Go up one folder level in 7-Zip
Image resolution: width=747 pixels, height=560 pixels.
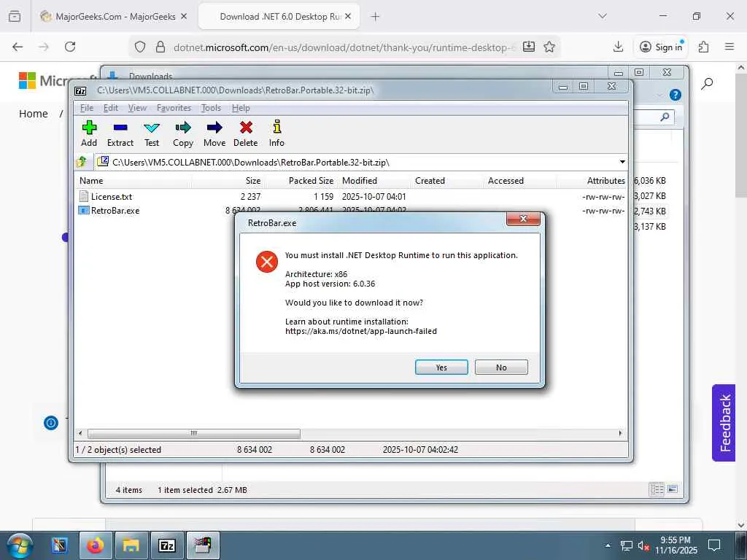click(82, 162)
